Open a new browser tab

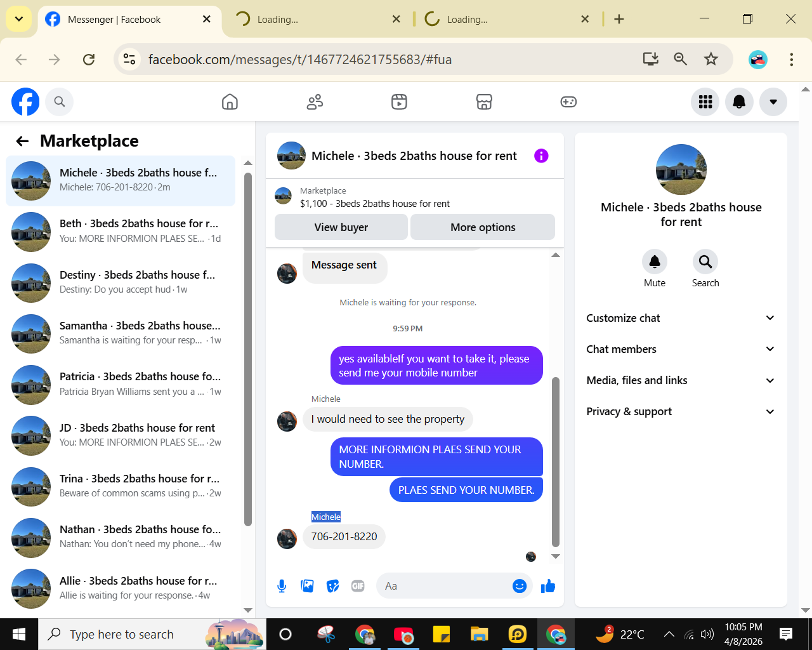[x=619, y=19]
